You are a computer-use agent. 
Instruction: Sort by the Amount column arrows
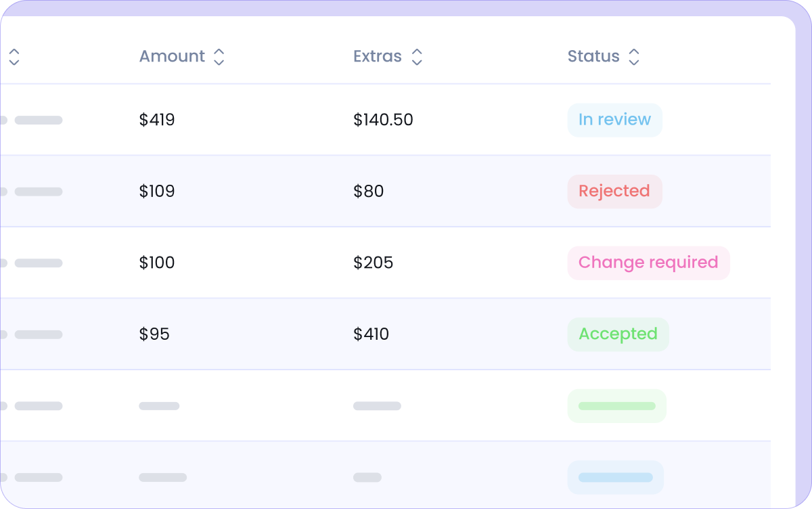(x=219, y=57)
